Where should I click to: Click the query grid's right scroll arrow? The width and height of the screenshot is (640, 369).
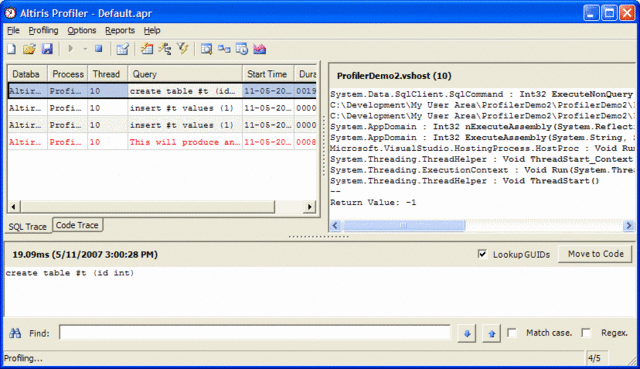click(310, 207)
